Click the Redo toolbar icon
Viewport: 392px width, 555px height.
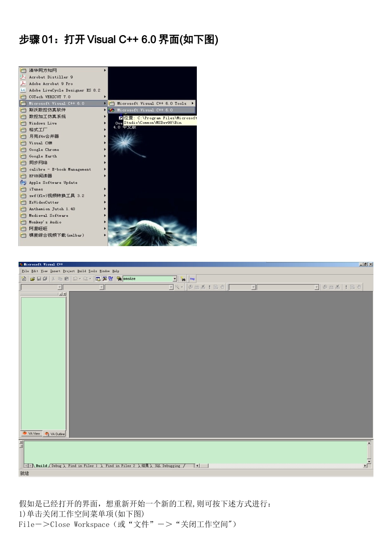pyautogui.click(x=85, y=279)
